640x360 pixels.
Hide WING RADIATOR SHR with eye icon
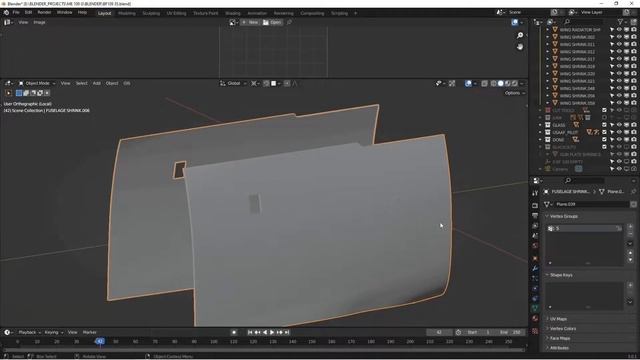coord(619,30)
